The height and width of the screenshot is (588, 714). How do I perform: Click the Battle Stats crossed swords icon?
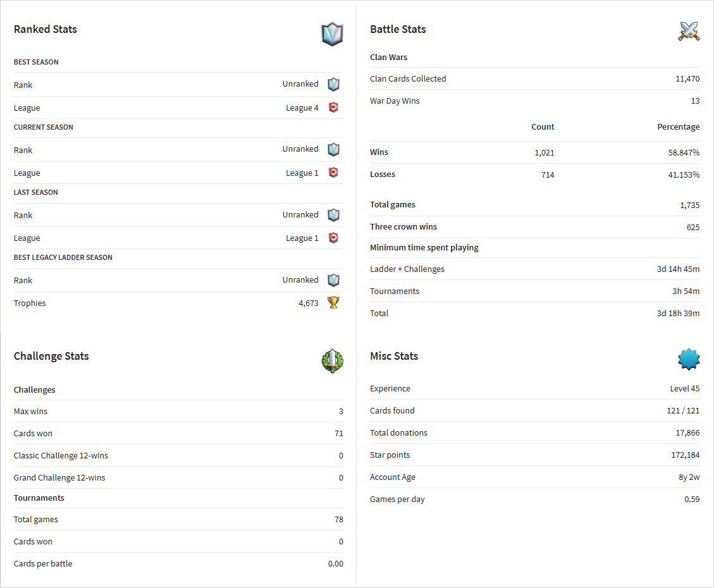pyautogui.click(x=689, y=32)
